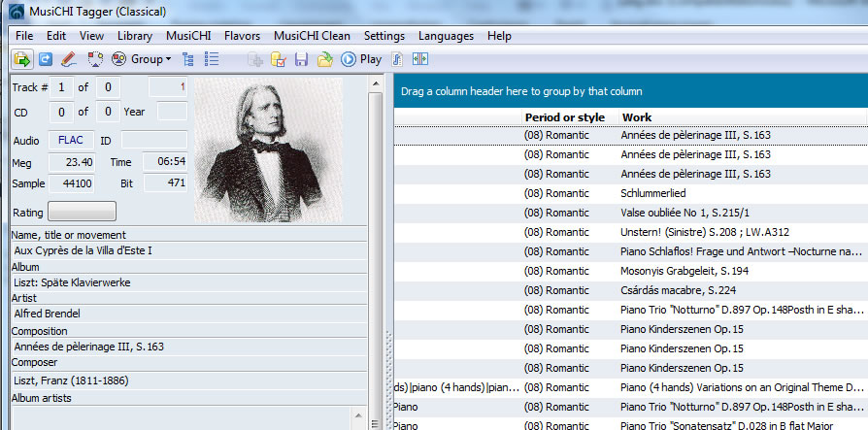
Task: Click the red pencil edit icon
Action: [x=69, y=59]
